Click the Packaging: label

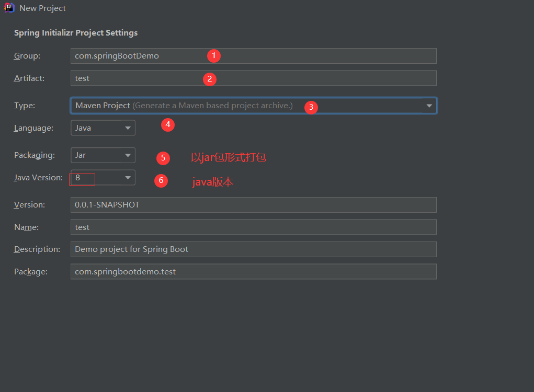[35, 156]
